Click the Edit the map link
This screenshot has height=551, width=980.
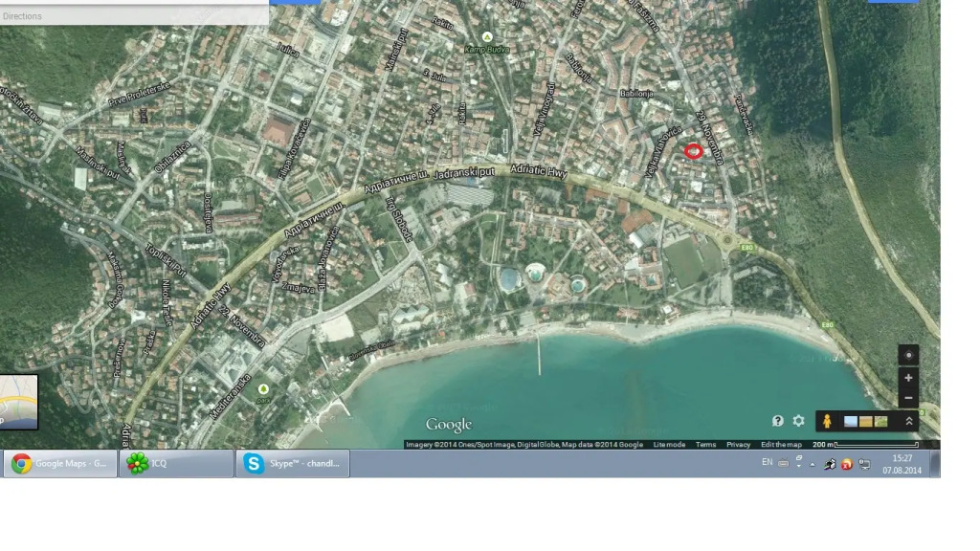click(781, 445)
